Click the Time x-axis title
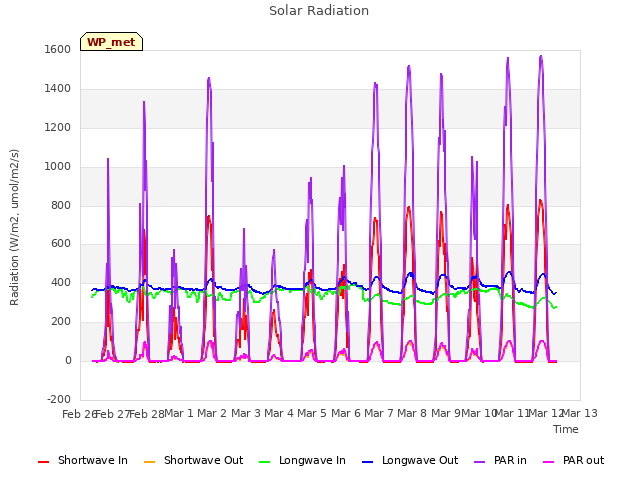 click(x=566, y=429)
